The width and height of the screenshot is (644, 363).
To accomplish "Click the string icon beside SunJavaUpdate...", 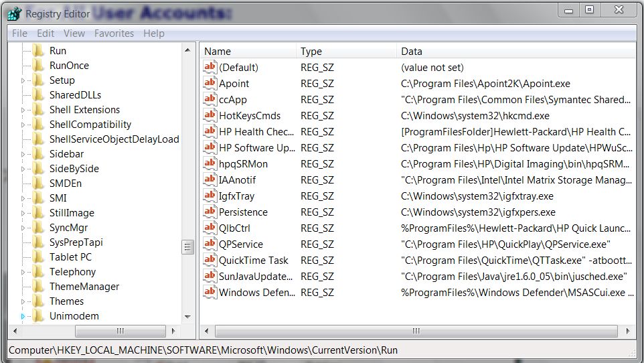I will pos(210,276).
